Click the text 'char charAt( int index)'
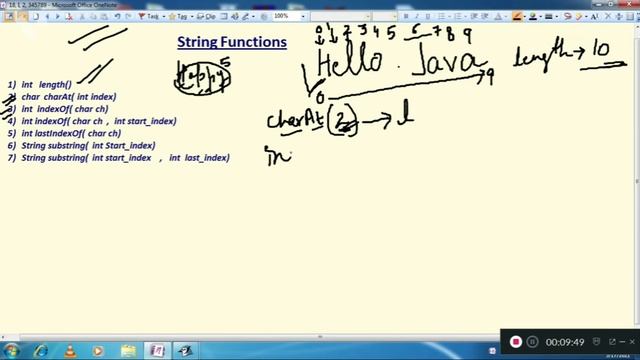Screen dimensions: 640x360 click(x=69, y=97)
